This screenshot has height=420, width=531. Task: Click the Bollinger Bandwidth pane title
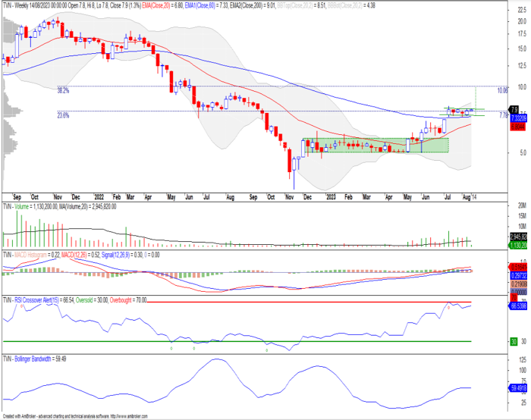[x=34, y=359]
